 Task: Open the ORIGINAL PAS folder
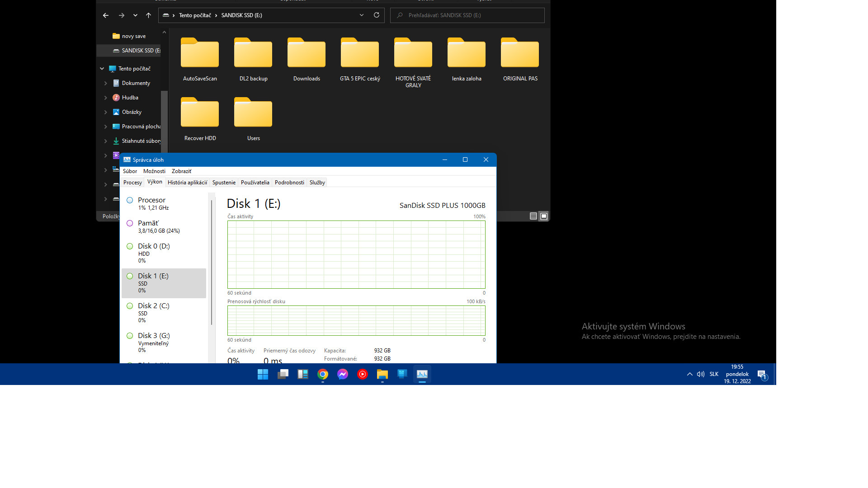(520, 59)
